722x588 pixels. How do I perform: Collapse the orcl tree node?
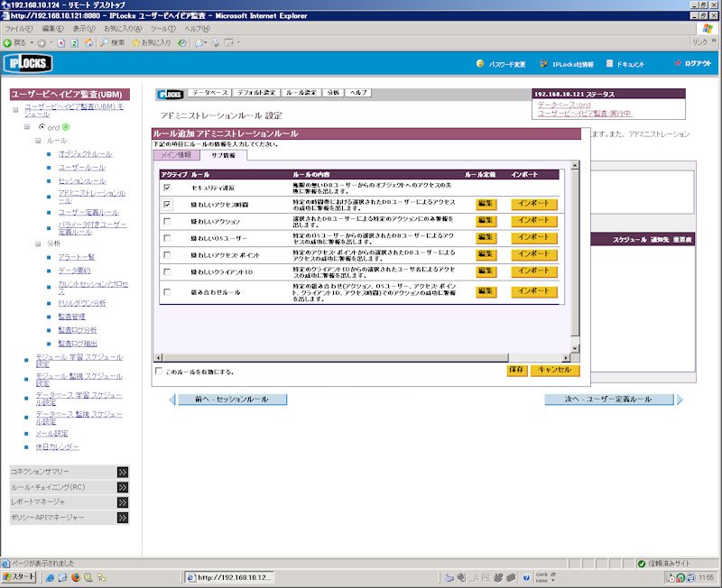[x=27, y=127]
